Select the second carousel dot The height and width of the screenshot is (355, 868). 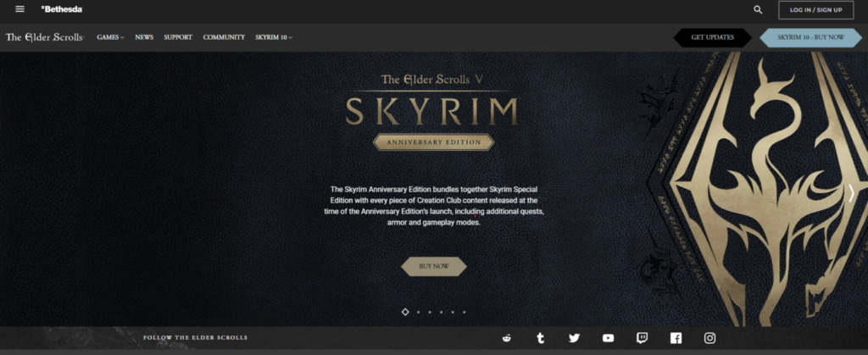[x=418, y=312]
